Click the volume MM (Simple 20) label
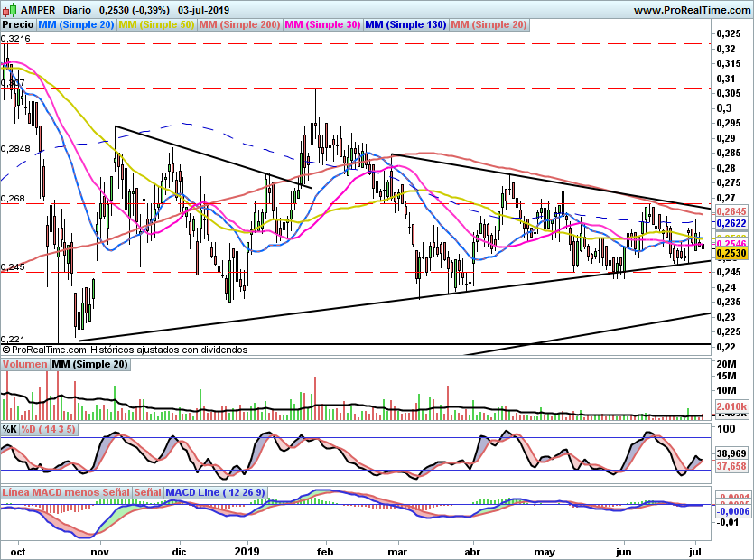The width and height of the screenshot is (754, 560). click(x=89, y=364)
